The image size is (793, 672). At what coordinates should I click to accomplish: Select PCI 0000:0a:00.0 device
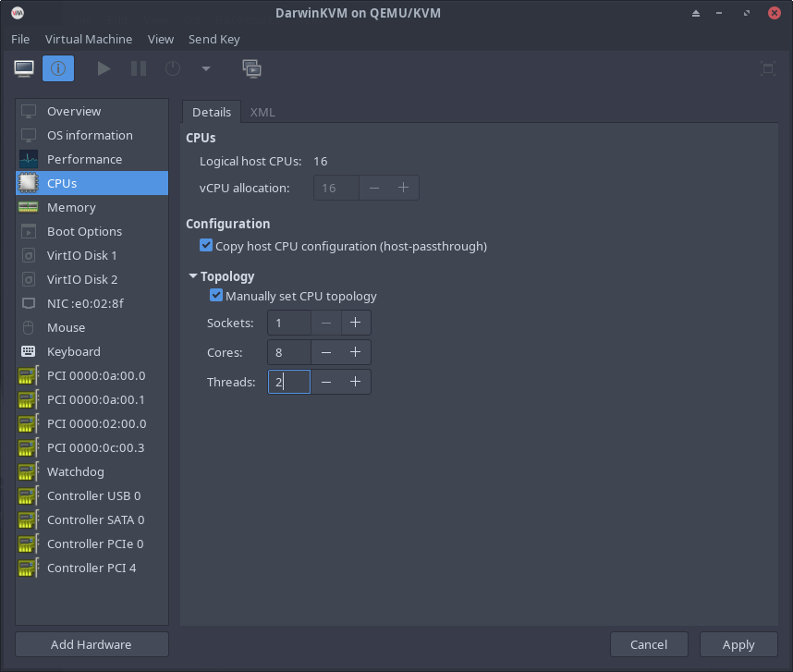click(x=92, y=375)
